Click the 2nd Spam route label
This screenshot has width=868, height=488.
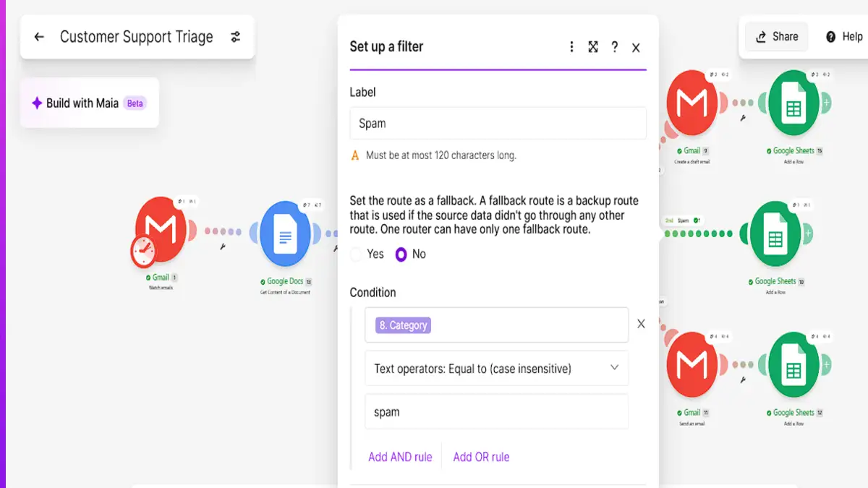click(x=682, y=220)
